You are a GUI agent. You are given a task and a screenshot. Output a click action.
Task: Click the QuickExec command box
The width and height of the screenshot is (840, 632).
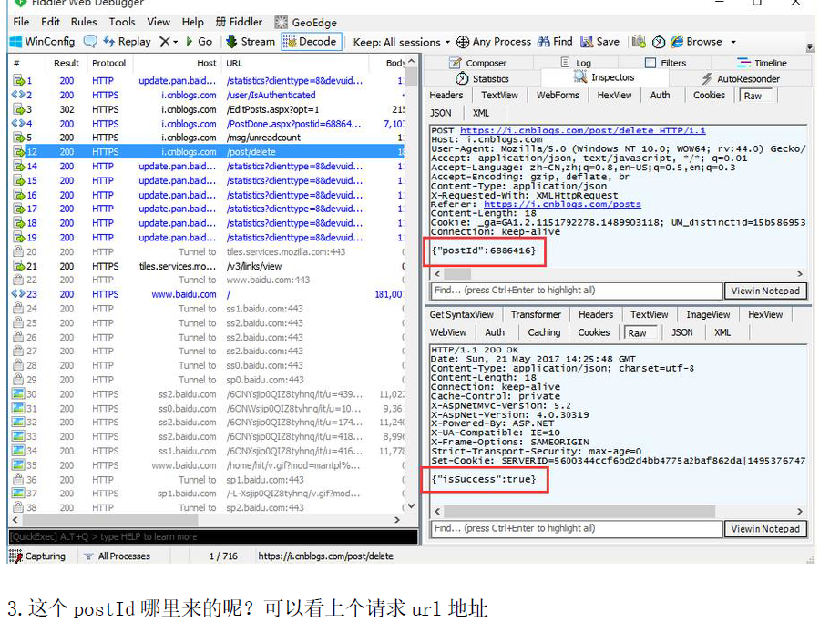tap(212, 536)
